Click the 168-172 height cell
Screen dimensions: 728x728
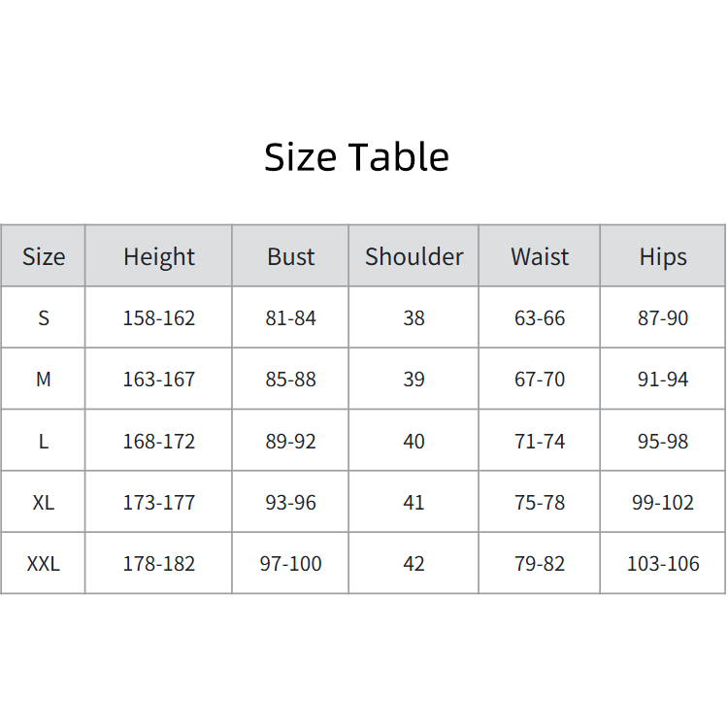click(x=159, y=442)
